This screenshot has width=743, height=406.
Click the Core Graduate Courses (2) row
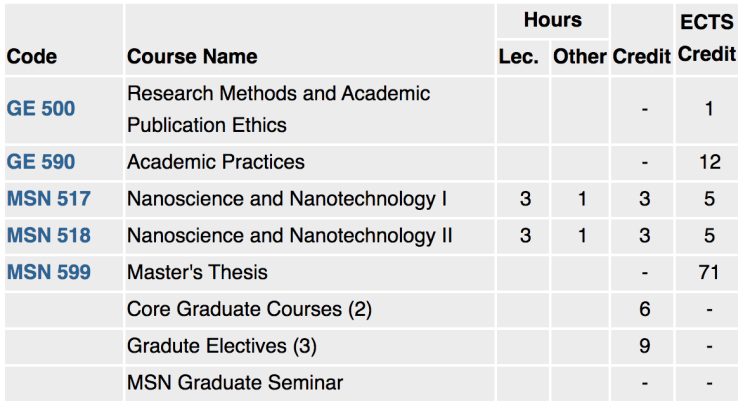point(372,309)
